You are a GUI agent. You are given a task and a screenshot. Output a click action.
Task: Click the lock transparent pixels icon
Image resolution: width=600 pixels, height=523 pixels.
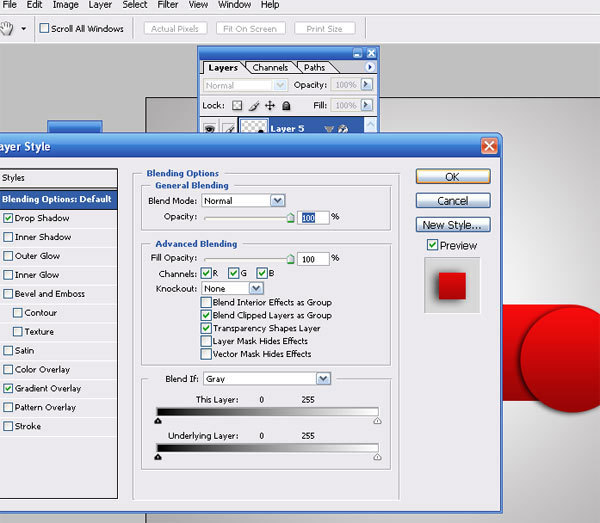[237, 105]
